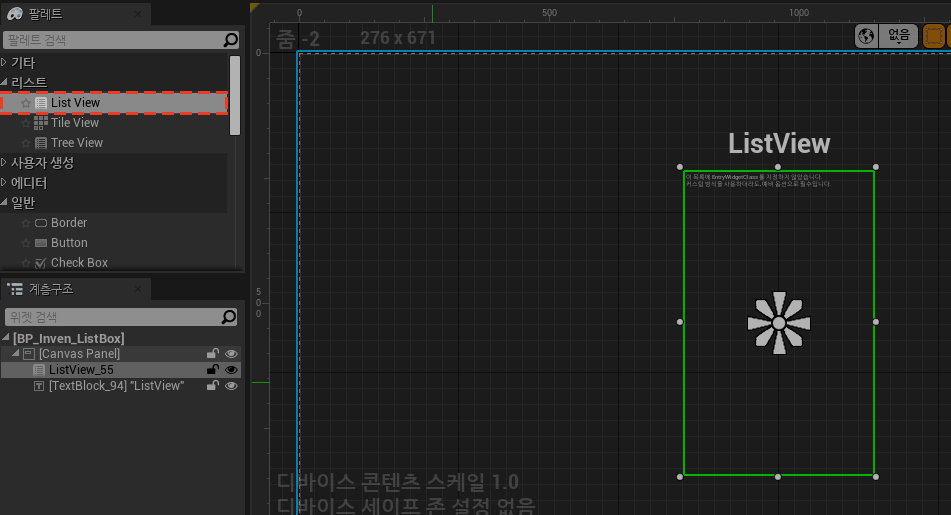The image size is (951, 515).
Task: Click the Button widget icon
Action: [41, 243]
